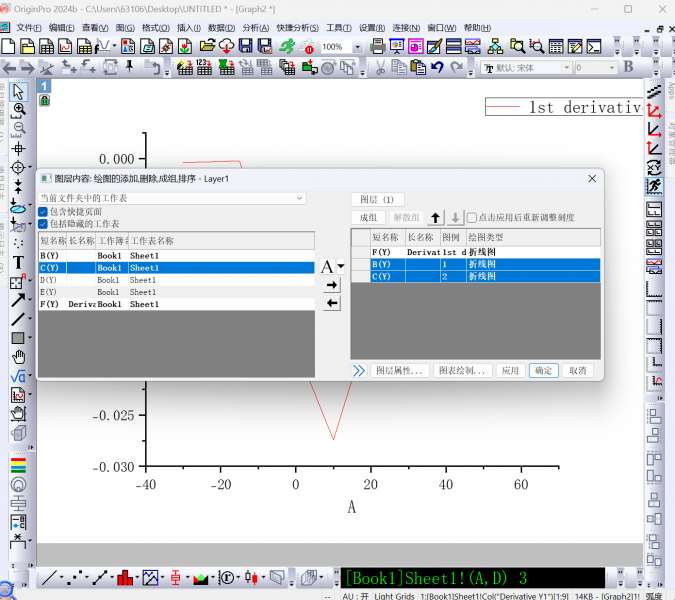This screenshot has width=675, height=600.
Task: Open the 格式(O) menu
Action: (x=155, y=28)
